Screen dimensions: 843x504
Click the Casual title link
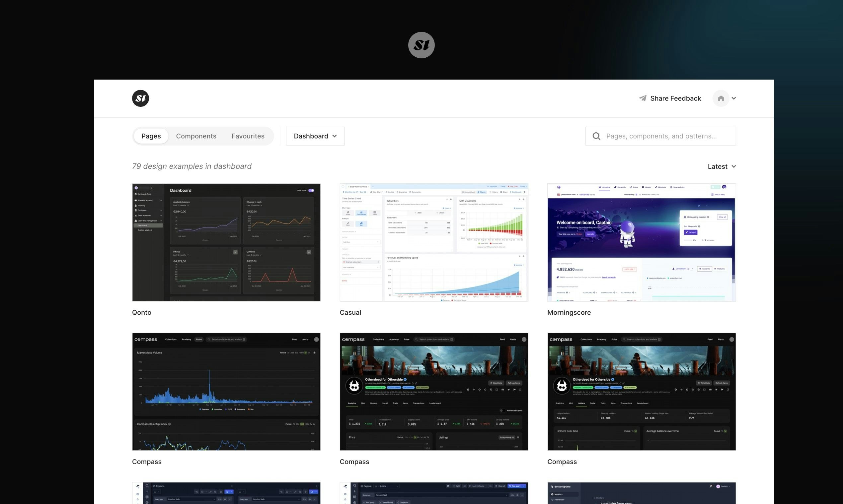[x=350, y=312]
